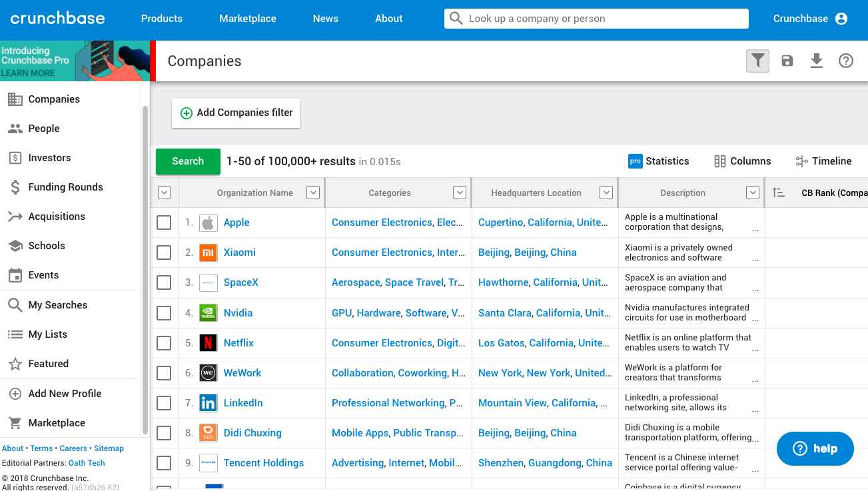Click the LinkedIn logo thumbnail
868x491 pixels.
(209, 403)
